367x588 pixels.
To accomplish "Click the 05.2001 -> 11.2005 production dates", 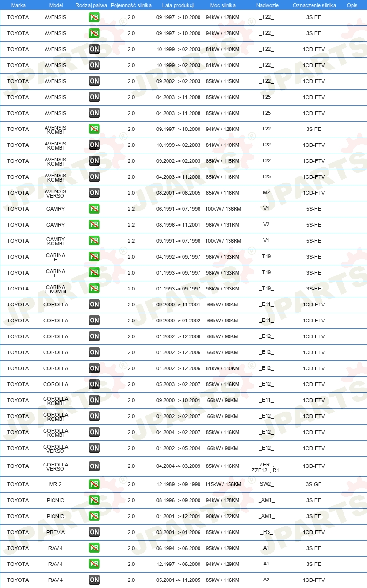I will pos(178,580).
